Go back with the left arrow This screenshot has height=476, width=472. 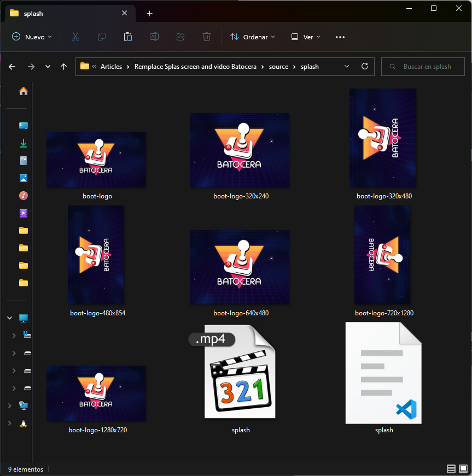[x=12, y=67]
